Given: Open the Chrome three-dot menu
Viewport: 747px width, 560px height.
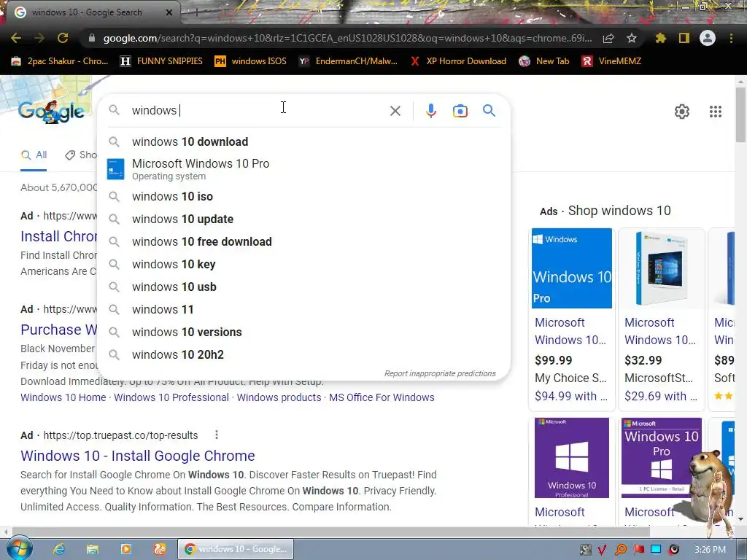Looking at the screenshot, I should pyautogui.click(x=731, y=38).
